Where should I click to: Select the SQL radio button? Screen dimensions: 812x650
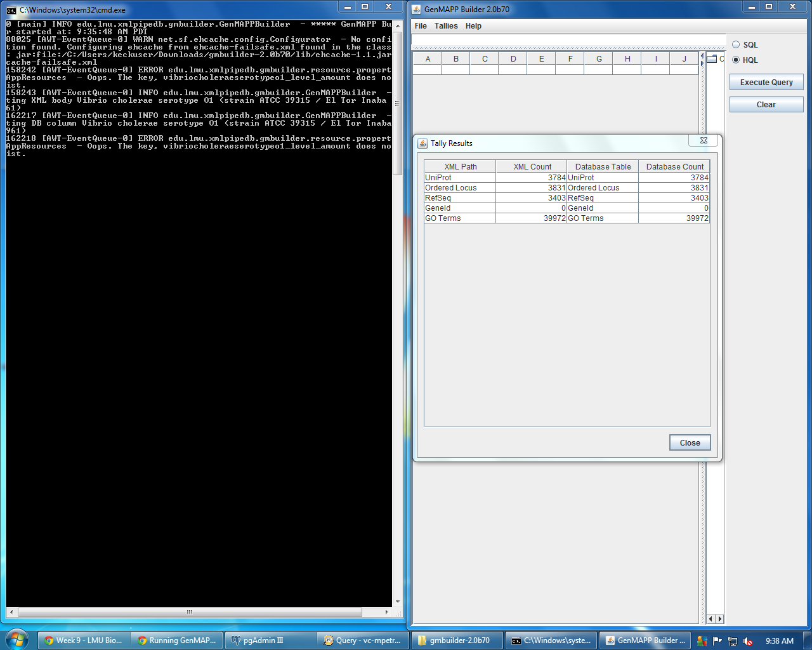pos(736,44)
